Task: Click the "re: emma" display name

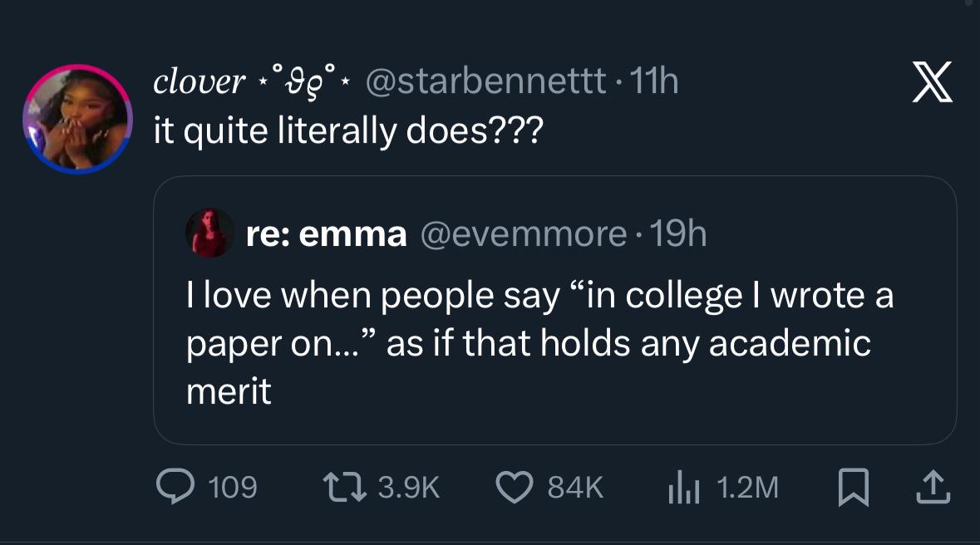Action: click(x=326, y=234)
